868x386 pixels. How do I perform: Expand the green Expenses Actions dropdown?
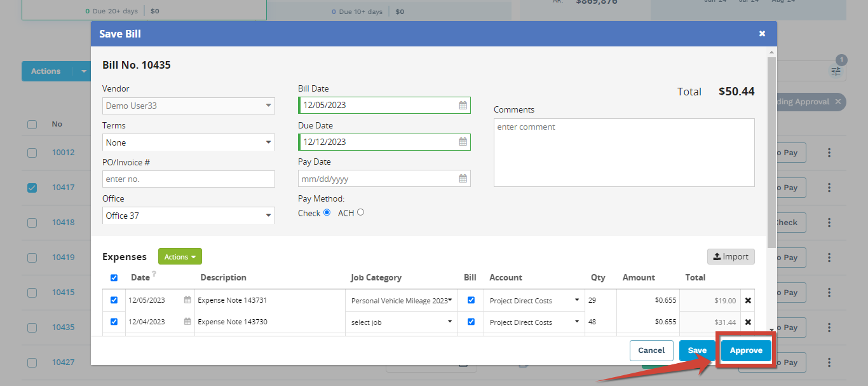(180, 257)
